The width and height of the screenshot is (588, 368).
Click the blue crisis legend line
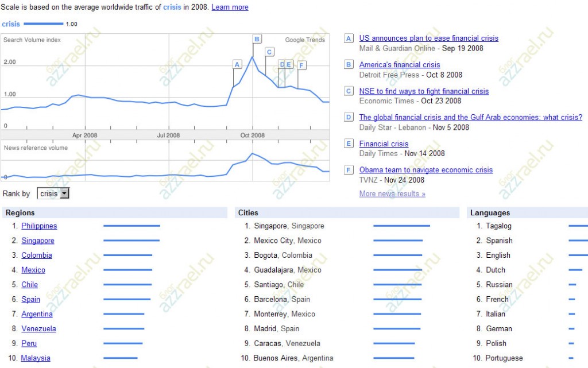[x=43, y=24]
